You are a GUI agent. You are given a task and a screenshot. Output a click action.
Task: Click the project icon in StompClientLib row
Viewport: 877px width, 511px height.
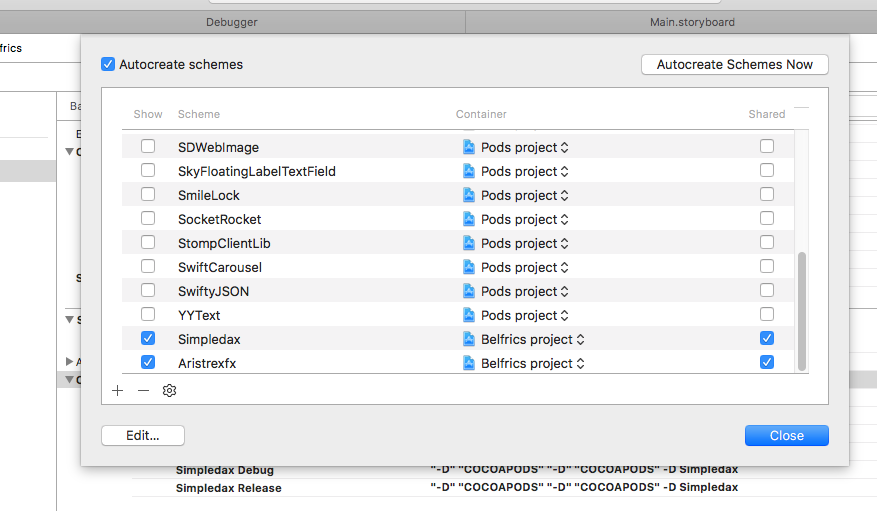469,243
